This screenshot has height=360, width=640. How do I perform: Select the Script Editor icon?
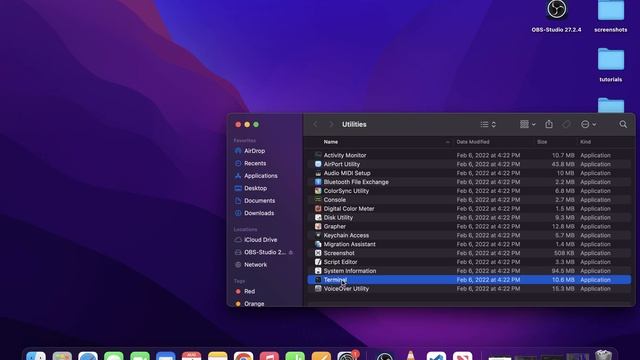(318, 262)
